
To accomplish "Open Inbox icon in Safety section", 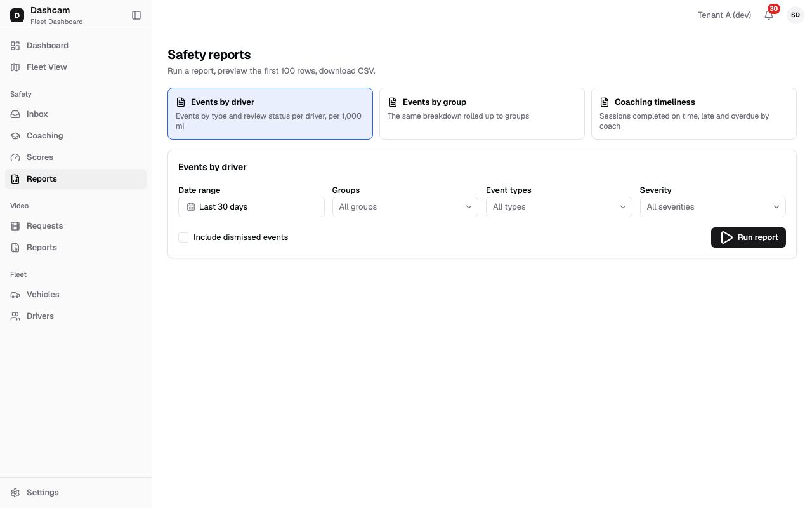I will [15, 114].
